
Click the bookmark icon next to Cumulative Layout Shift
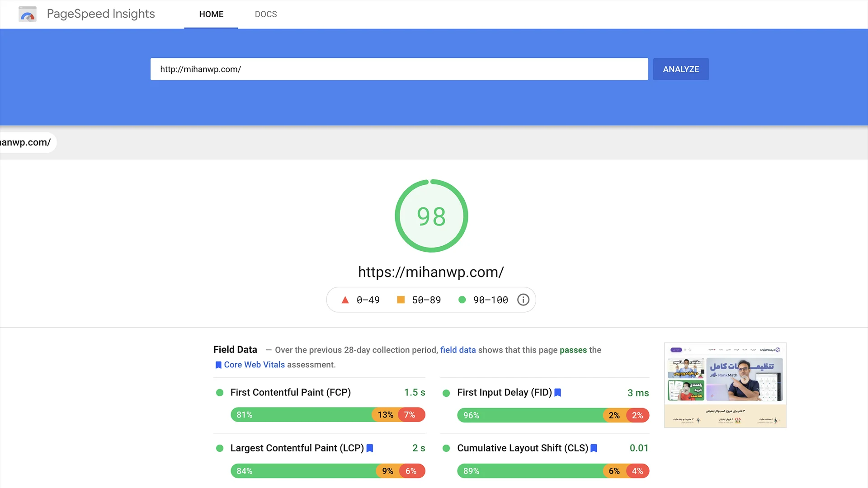click(594, 448)
